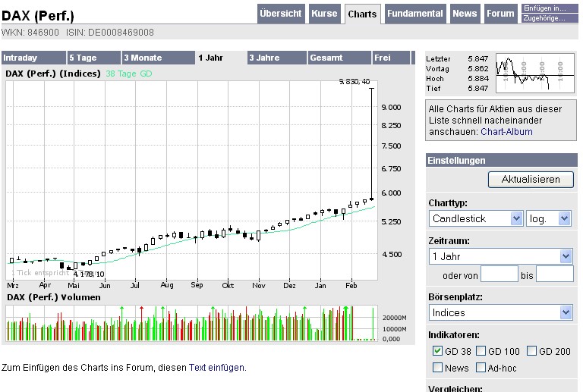583x392 pixels.
Task: Switch chart range to 3 Jahre
Action: 277,58
